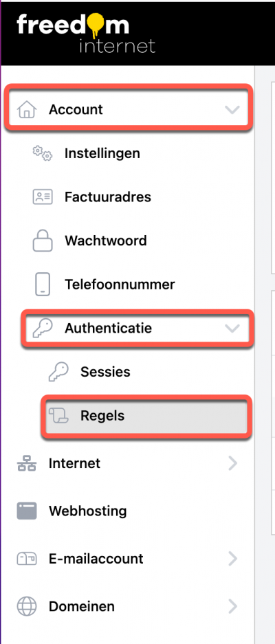Click the Freedom Internet logo
The width and height of the screenshot is (275, 644).
click(x=87, y=34)
